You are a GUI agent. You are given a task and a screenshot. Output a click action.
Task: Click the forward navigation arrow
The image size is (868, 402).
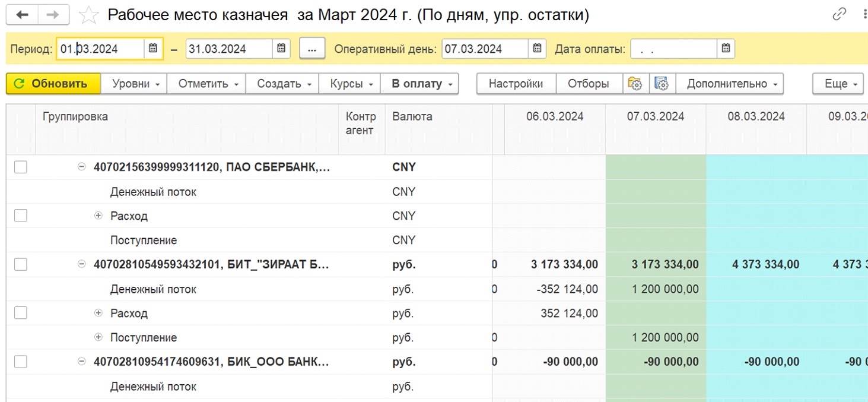pos(53,15)
